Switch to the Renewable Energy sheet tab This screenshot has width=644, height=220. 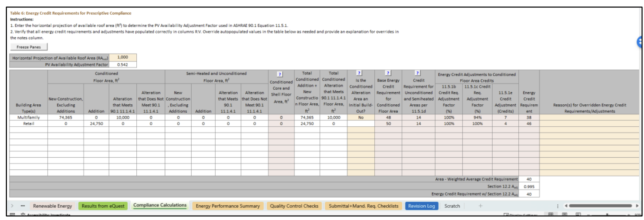click(x=52, y=206)
